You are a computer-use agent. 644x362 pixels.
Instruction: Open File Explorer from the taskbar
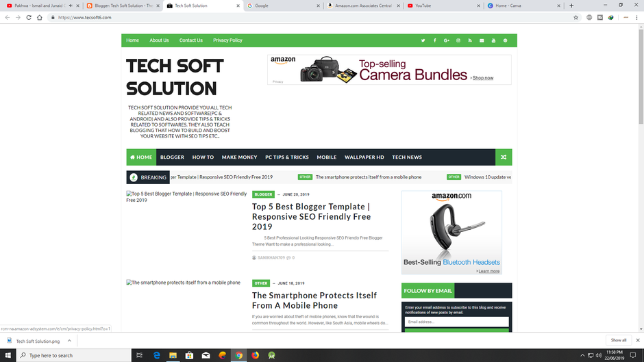[173, 355]
